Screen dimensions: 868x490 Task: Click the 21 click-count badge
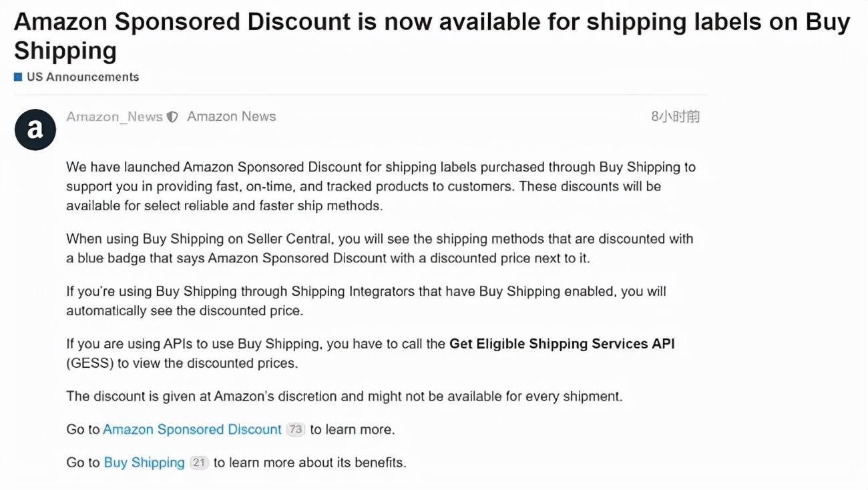pyautogui.click(x=199, y=463)
